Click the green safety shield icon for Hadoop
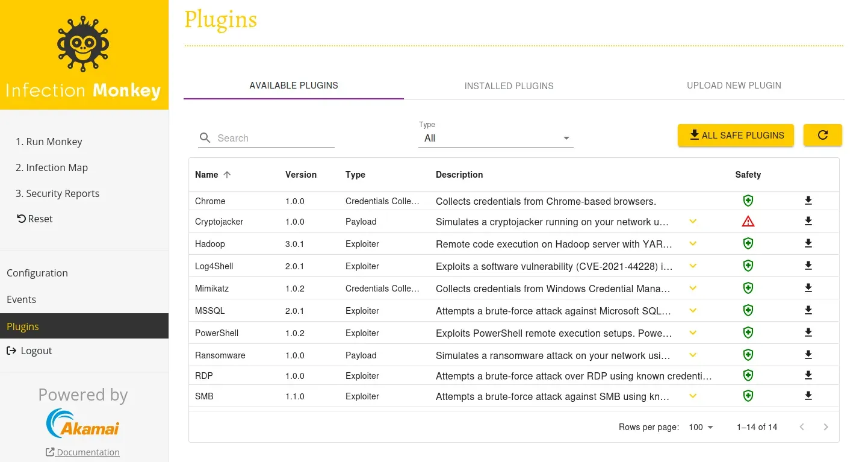This screenshot has width=868, height=462. point(748,243)
